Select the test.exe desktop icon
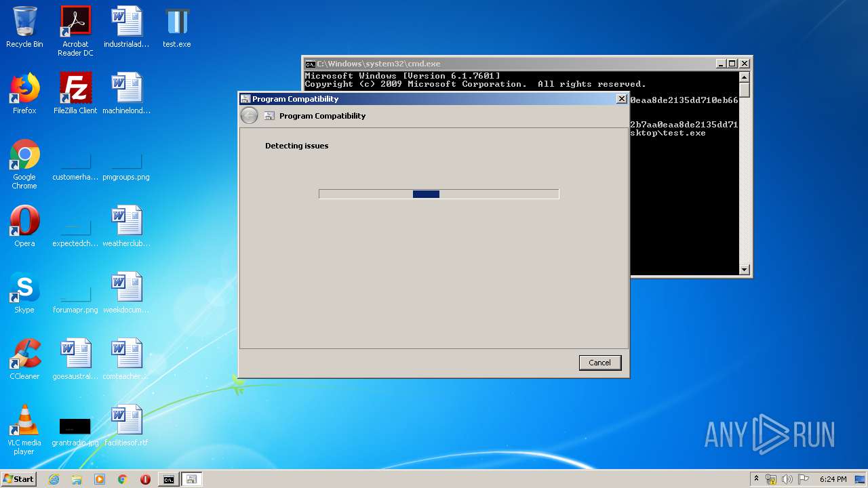This screenshot has height=488, width=868. [x=177, y=27]
